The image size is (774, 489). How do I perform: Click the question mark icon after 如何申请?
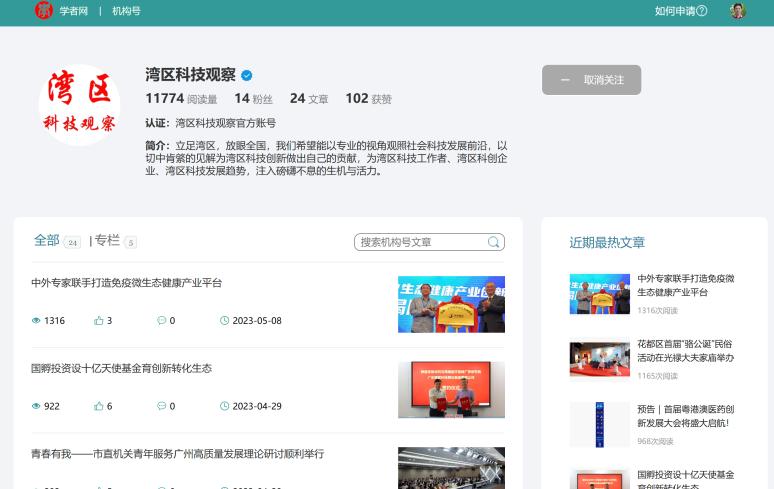pyautogui.click(x=701, y=11)
